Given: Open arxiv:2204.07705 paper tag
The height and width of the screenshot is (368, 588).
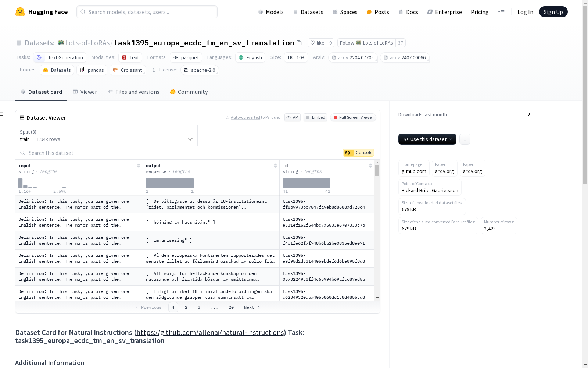Looking at the screenshot, I should [x=353, y=57].
